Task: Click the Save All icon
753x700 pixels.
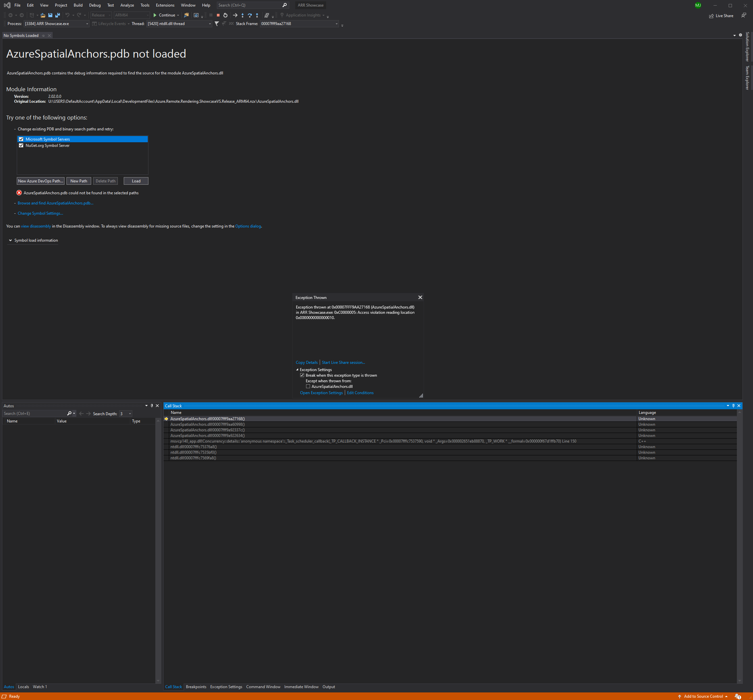Action: coord(57,15)
